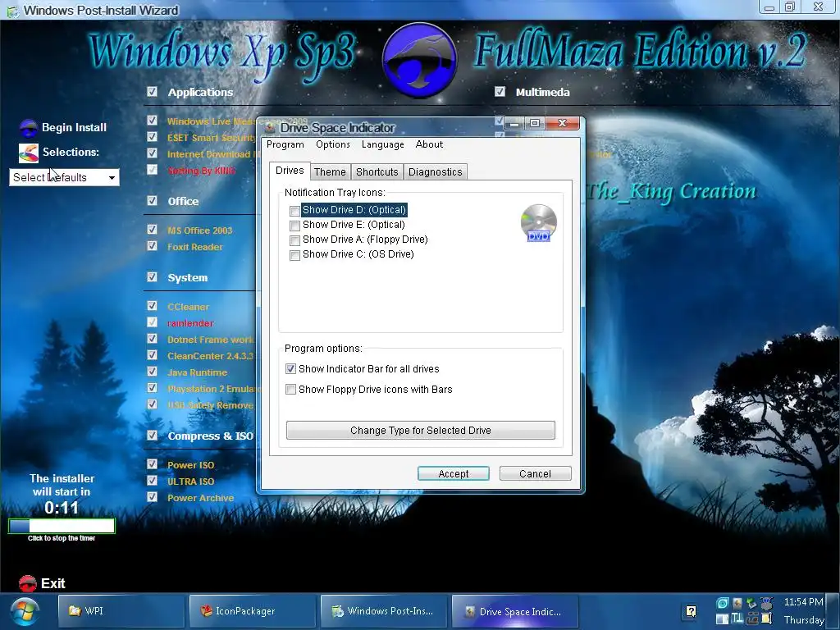
Task: Click the Drive Space Indic... taskbar icon
Action: pyautogui.click(x=469, y=611)
